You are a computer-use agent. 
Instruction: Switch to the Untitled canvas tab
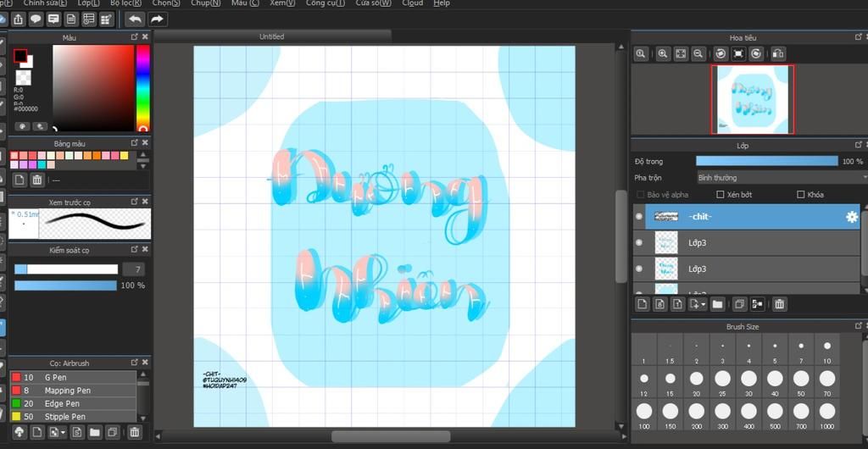click(x=272, y=36)
